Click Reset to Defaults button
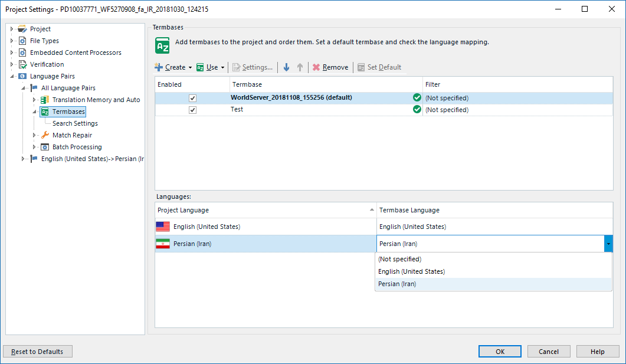This screenshot has height=364, width=626. point(38,352)
